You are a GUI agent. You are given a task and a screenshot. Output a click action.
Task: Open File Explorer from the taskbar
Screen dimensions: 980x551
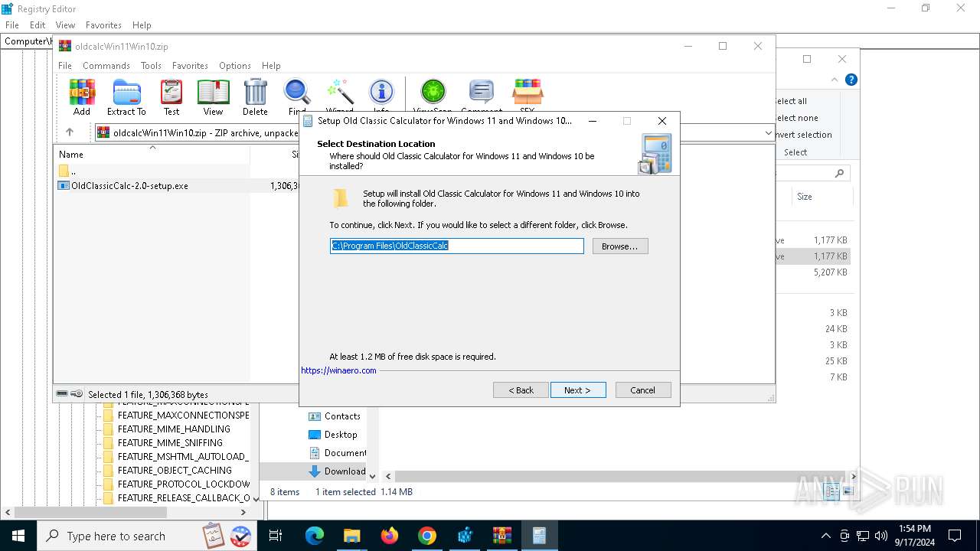(x=352, y=536)
